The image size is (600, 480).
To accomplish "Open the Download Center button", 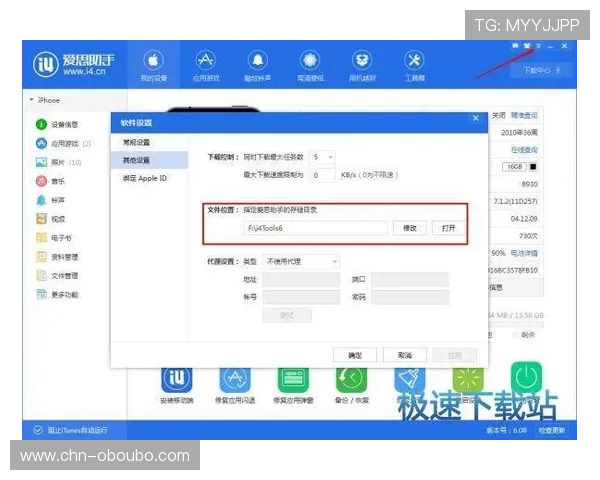I will [541, 70].
